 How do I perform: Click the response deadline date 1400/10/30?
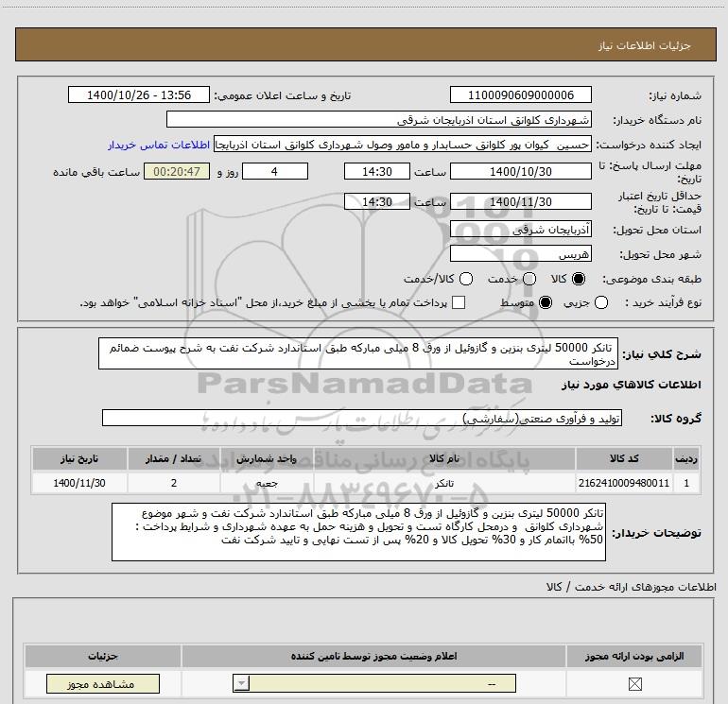point(520,171)
